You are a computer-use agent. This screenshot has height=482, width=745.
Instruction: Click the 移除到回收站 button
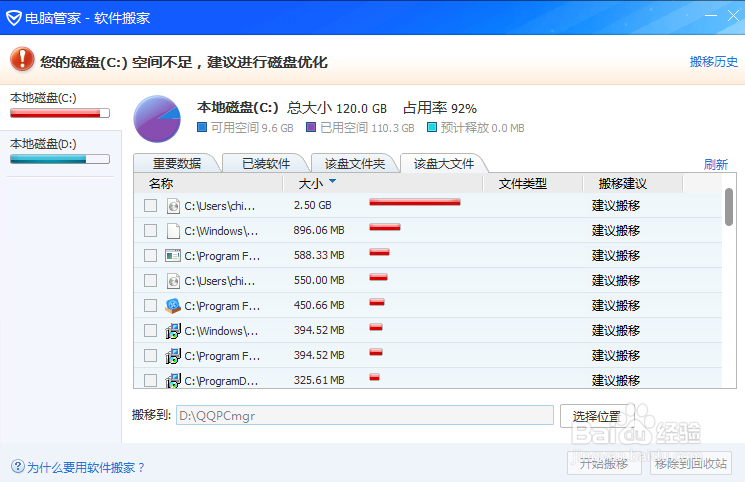(691, 463)
